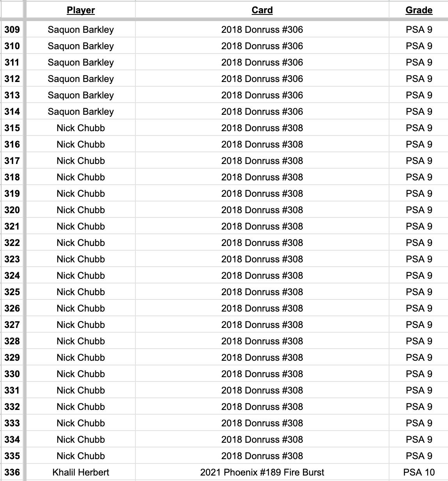
Task: Select the card cell in row 318
Action: tap(262, 177)
